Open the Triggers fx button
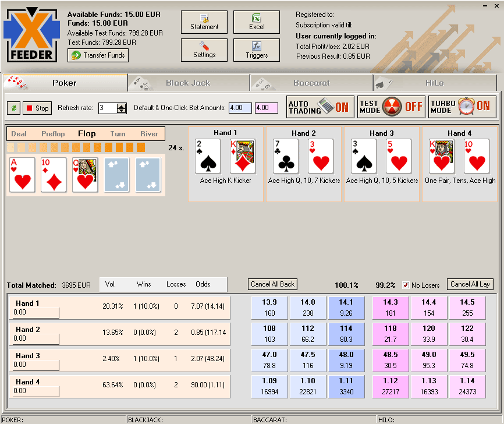 (x=257, y=50)
